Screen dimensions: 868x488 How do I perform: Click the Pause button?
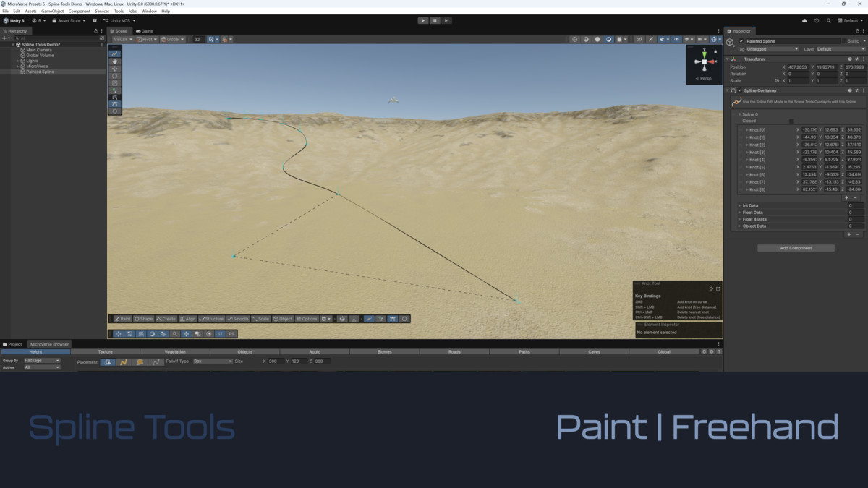pyautogui.click(x=435, y=20)
